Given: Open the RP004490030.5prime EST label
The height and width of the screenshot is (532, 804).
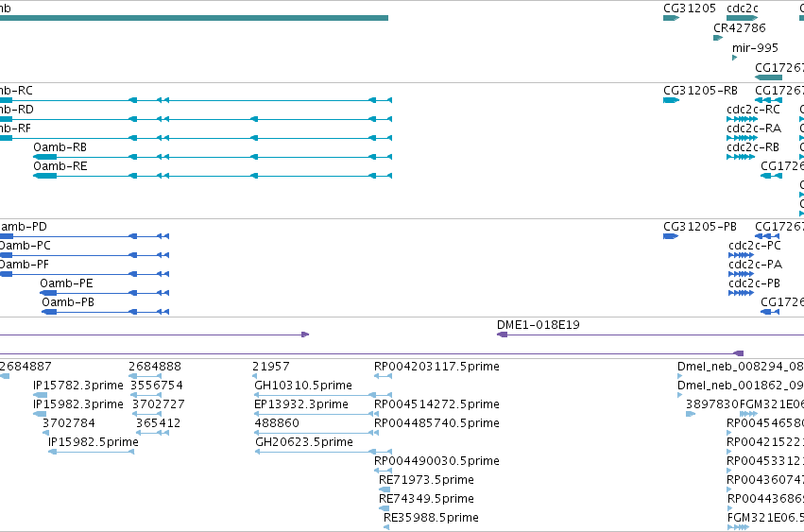Looking at the screenshot, I should (436, 461).
